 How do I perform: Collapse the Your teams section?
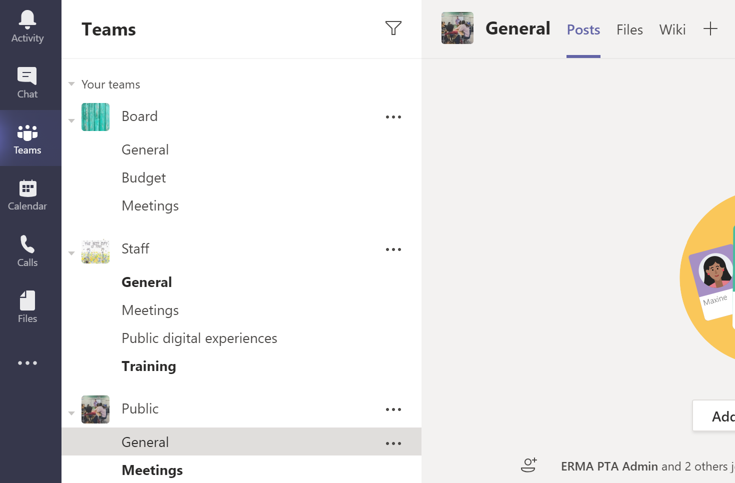(x=72, y=85)
